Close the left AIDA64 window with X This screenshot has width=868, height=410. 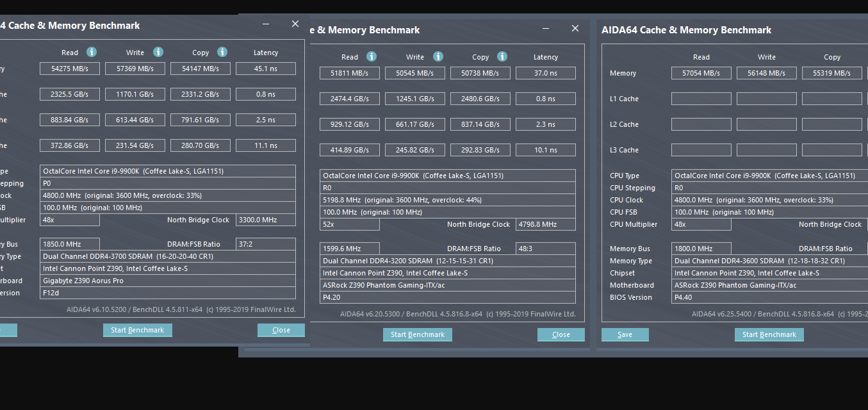pos(295,24)
